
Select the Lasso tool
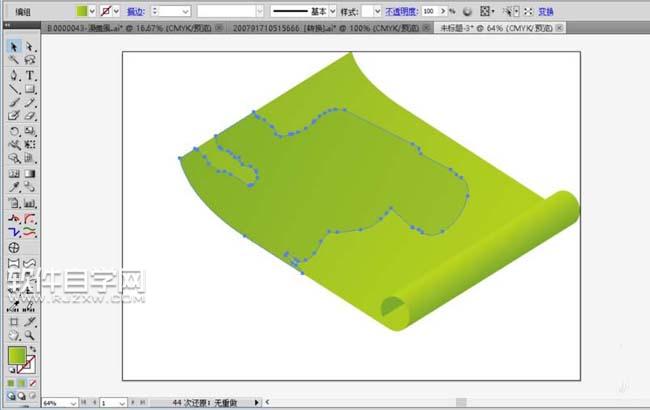[x=29, y=60]
